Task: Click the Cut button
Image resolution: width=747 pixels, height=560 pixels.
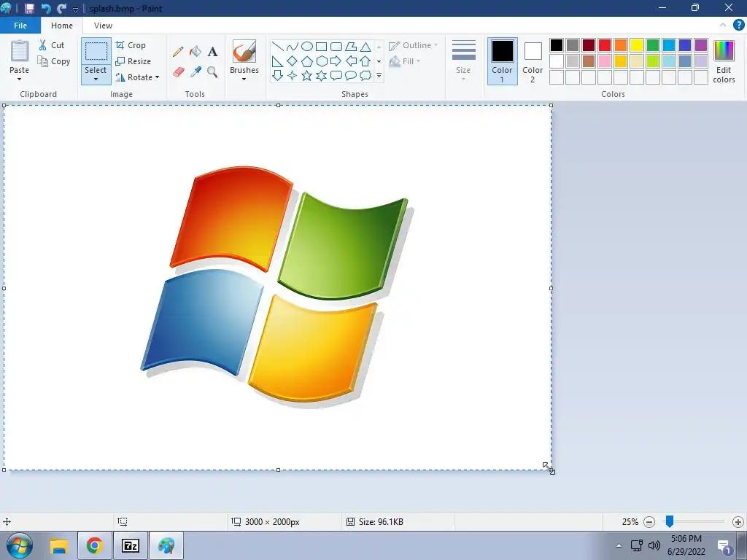Action: tap(51, 45)
